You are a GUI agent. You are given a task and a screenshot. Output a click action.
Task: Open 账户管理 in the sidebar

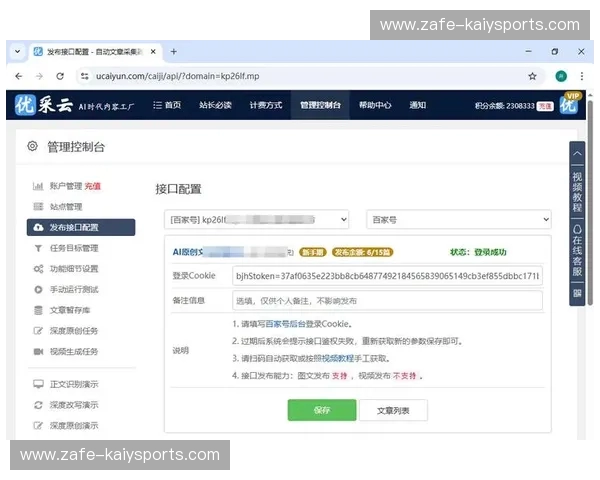(x=66, y=186)
